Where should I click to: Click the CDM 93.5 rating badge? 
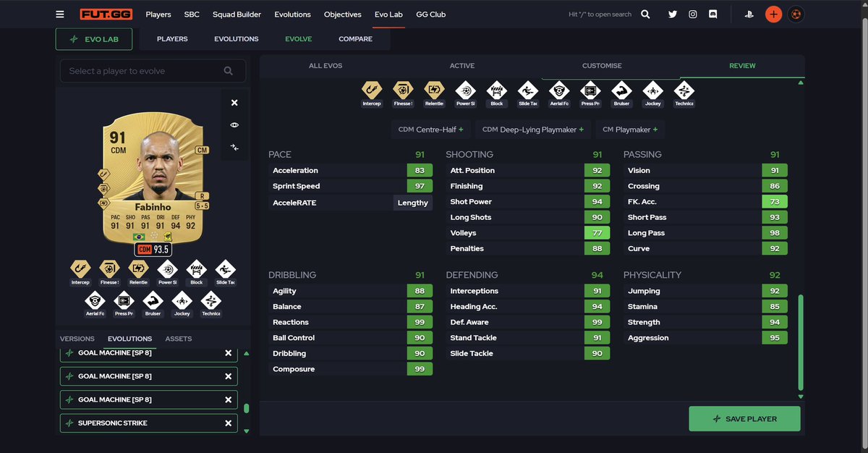153,250
